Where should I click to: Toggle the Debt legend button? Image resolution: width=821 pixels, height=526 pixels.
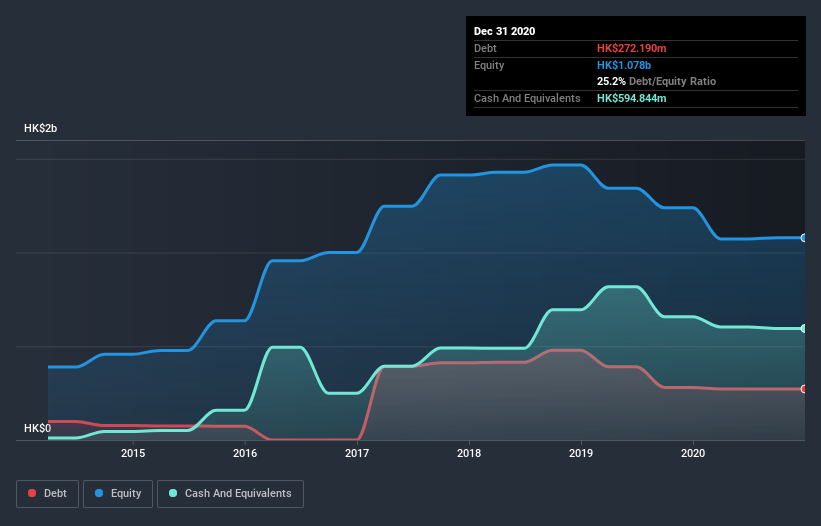pyautogui.click(x=47, y=494)
